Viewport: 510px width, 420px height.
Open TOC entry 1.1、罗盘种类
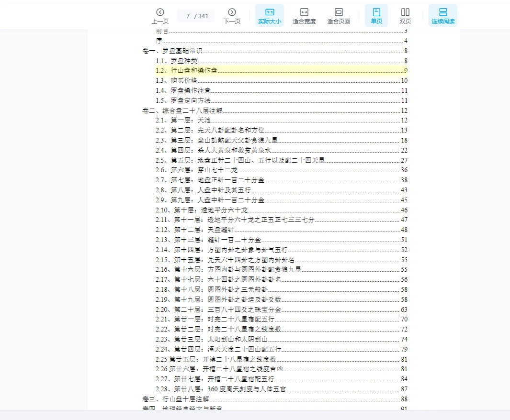pos(282,61)
